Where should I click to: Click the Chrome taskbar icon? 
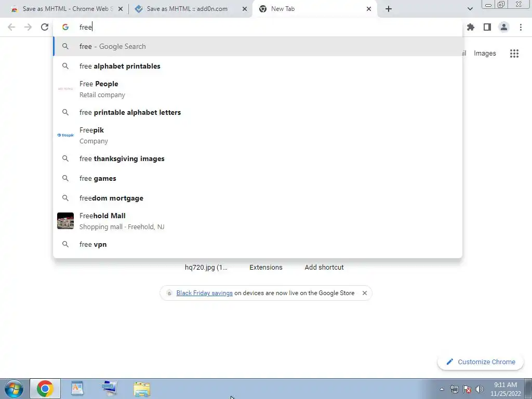pos(45,389)
